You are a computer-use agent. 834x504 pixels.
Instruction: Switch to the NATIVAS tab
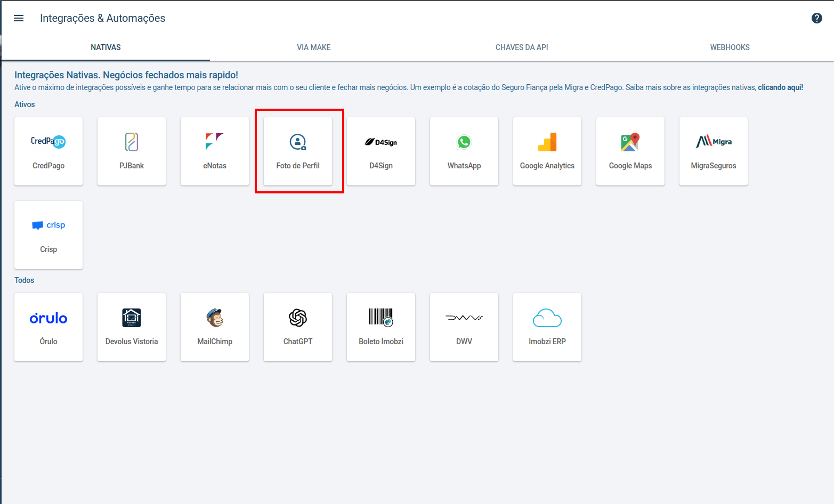click(x=106, y=47)
